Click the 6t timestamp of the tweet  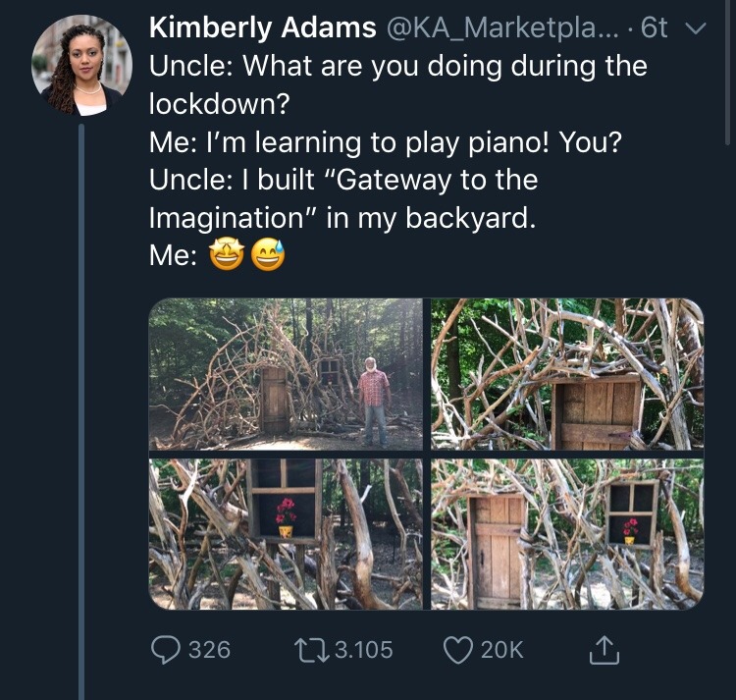654,29
